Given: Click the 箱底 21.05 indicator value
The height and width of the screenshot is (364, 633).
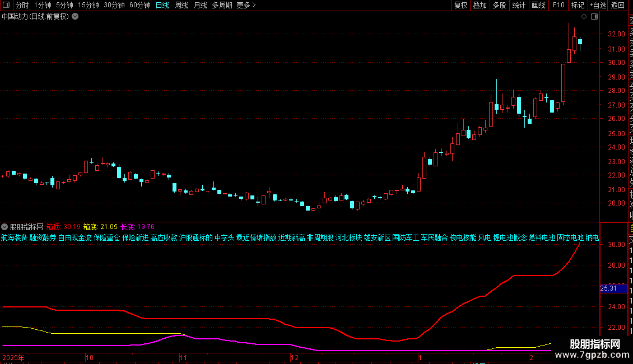Looking at the screenshot, I should [100, 227].
